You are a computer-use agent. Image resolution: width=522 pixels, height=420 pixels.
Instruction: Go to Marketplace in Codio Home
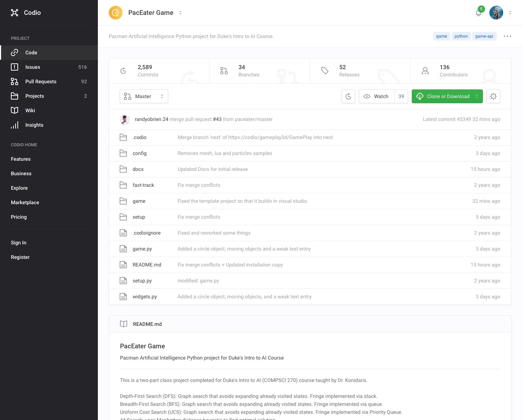pos(25,202)
